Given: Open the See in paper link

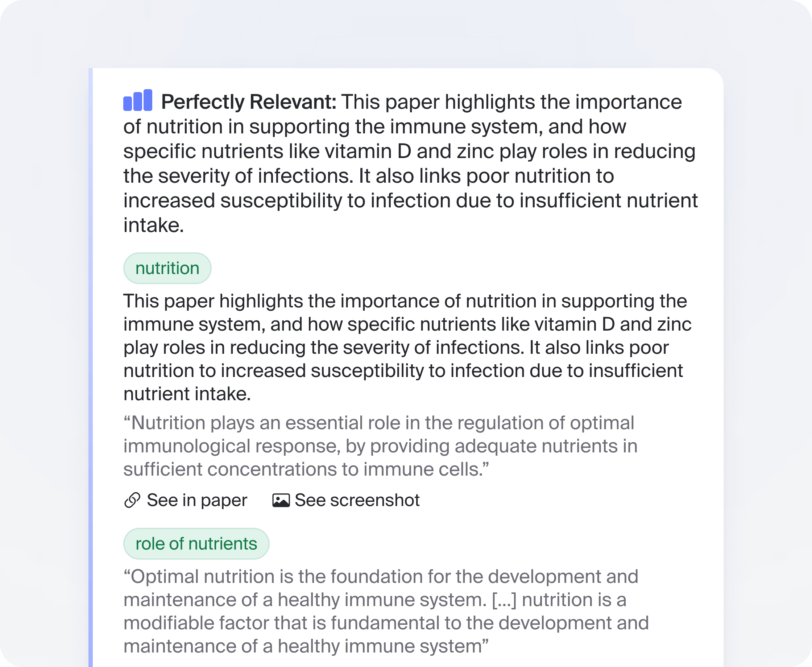Looking at the screenshot, I should pos(197,500).
